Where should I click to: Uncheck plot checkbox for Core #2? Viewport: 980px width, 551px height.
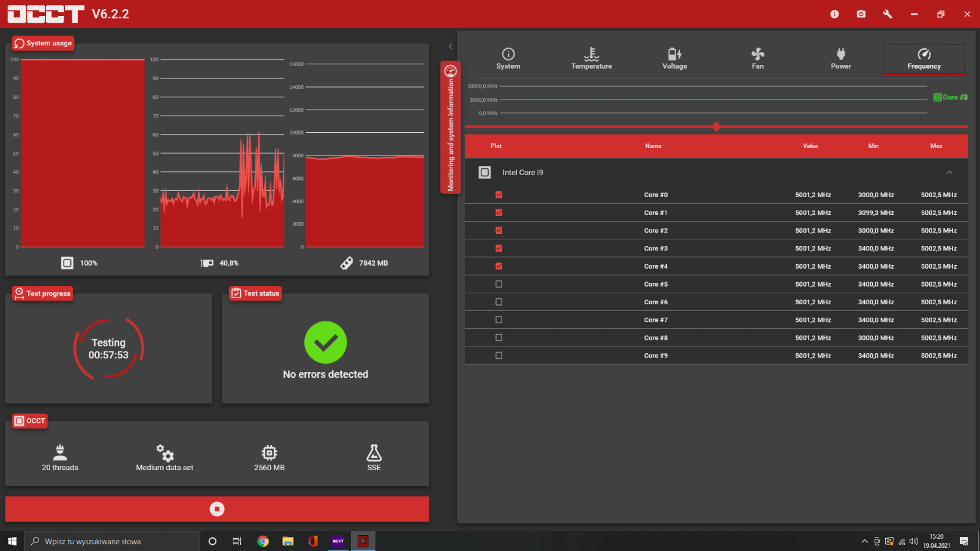[499, 230]
